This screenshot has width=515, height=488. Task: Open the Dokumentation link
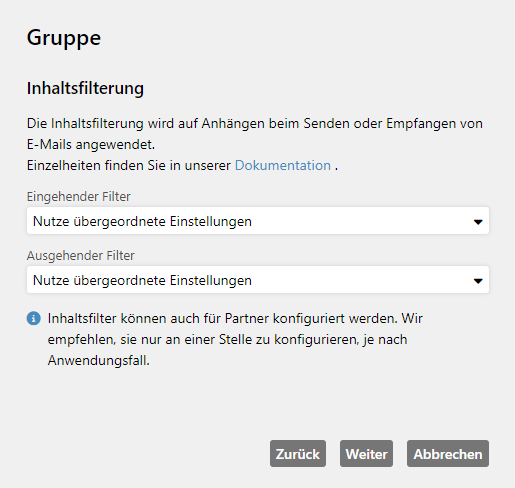coord(283,165)
